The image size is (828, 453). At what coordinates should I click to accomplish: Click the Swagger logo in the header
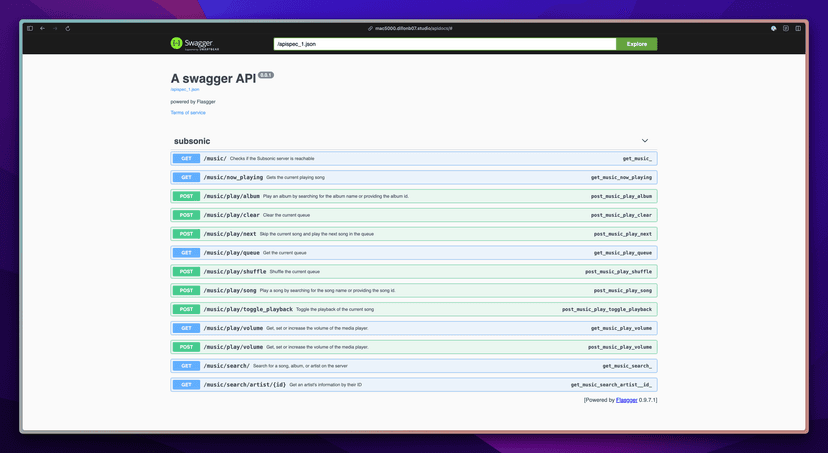(193, 44)
